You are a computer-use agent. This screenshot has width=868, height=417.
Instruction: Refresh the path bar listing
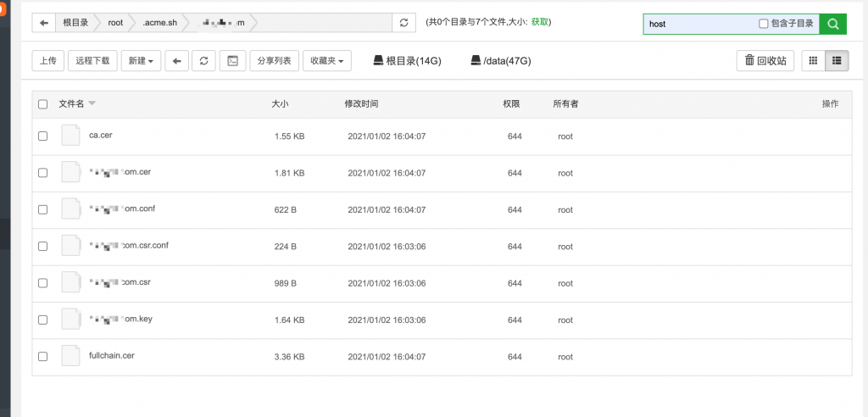point(403,23)
